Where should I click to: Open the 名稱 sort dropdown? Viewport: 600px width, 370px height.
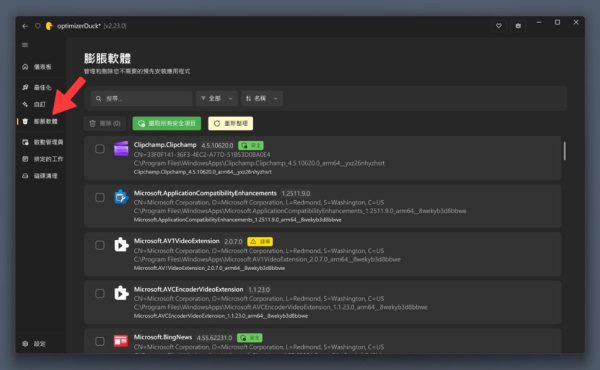(x=262, y=99)
